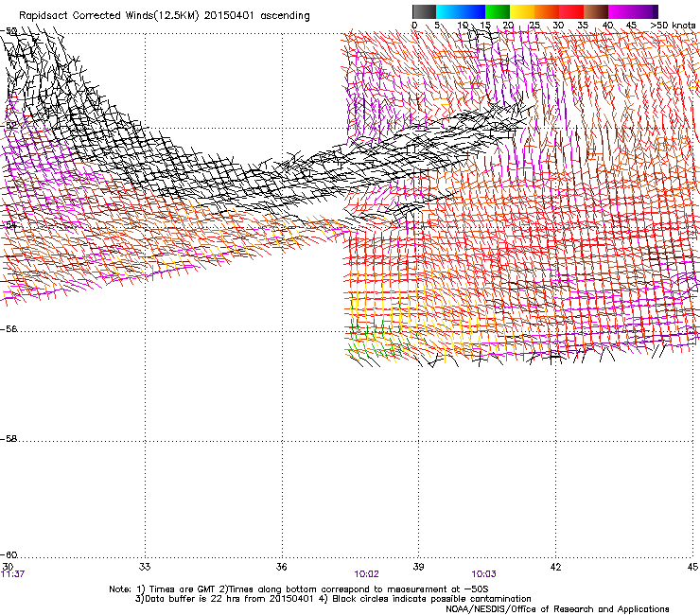This screenshot has width=700, height=615.
Task: Click the orange 25-30 knots legend swatch
Action: 547,11
